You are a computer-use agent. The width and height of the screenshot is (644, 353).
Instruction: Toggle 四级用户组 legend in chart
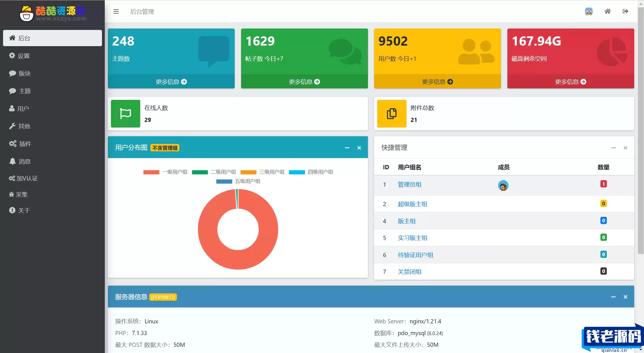pyautogui.click(x=311, y=172)
